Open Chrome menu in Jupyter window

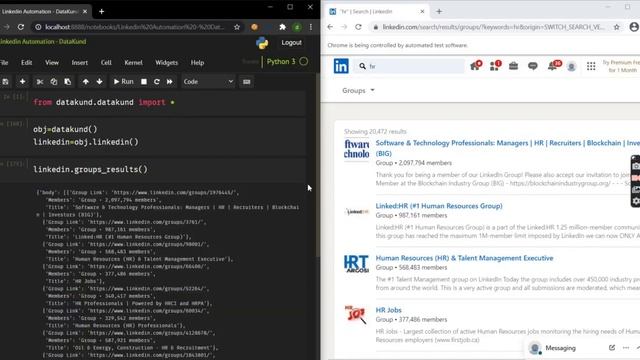tap(311, 27)
